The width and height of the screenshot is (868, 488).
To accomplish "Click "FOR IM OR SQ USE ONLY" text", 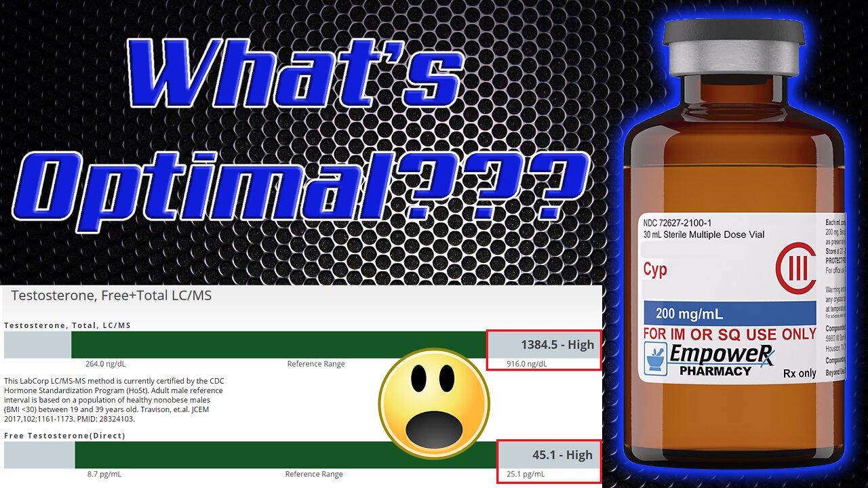I will [x=730, y=334].
